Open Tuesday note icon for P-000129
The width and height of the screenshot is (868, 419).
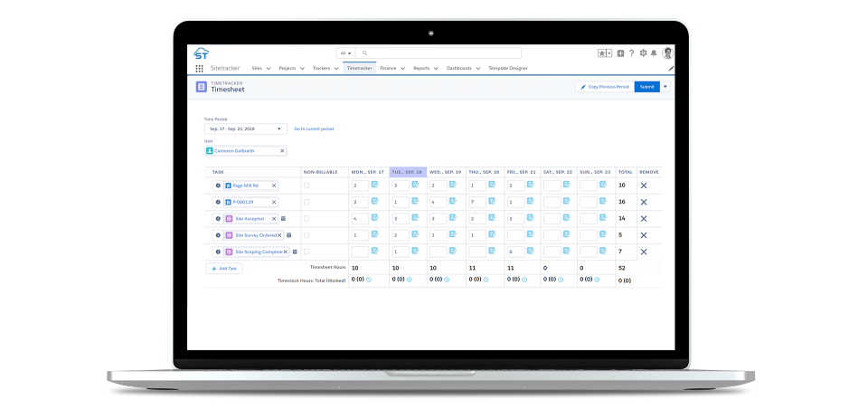(415, 201)
